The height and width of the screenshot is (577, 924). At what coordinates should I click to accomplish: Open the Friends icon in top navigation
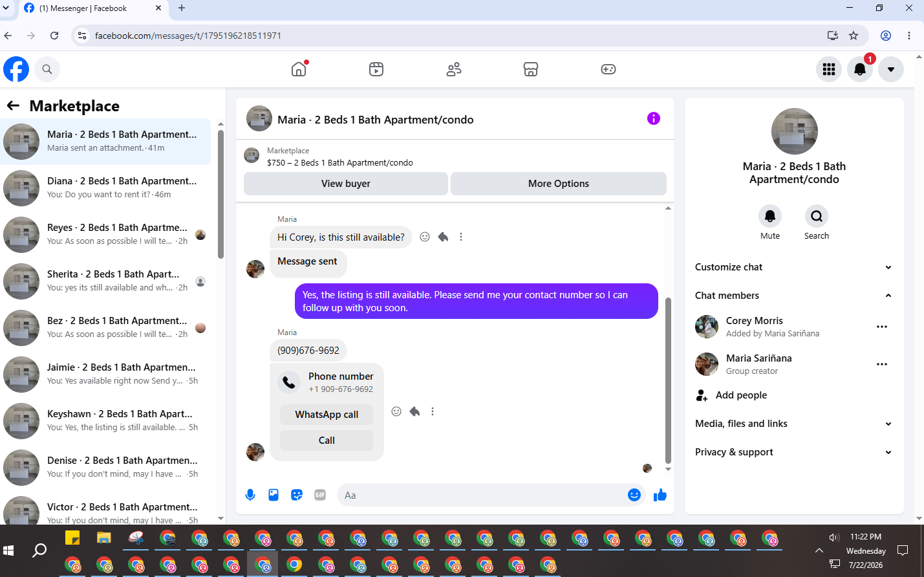point(454,69)
